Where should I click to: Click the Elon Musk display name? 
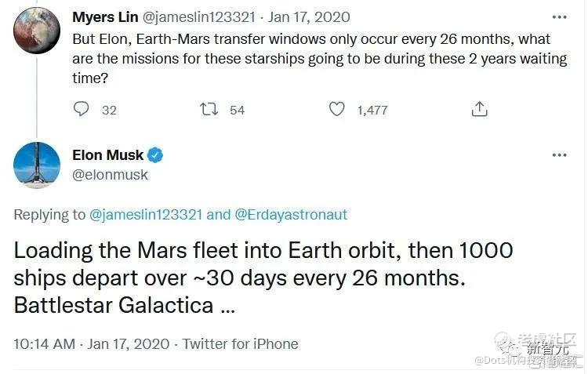(x=107, y=155)
